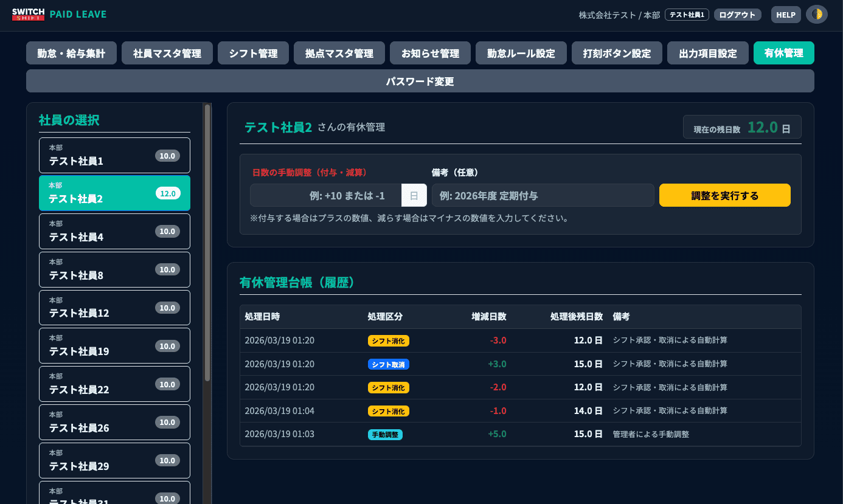
Task: Toggle the light/dark theme with the moon icon
Action: click(816, 14)
